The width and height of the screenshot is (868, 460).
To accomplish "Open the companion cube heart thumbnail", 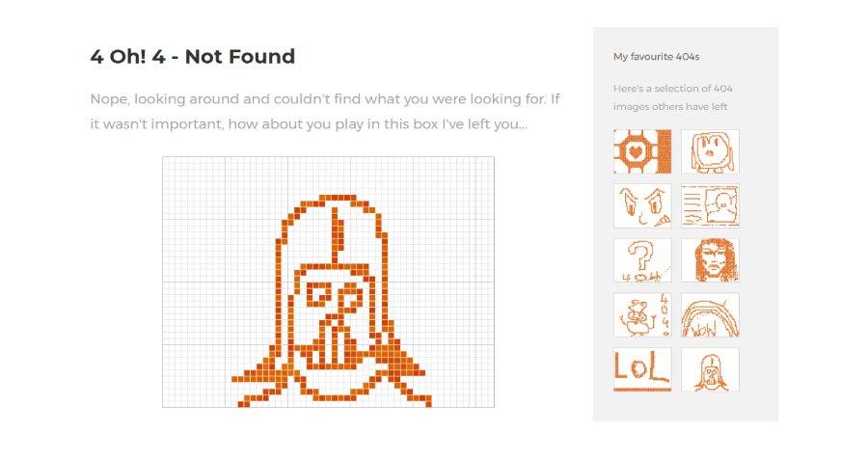I will coord(642,151).
